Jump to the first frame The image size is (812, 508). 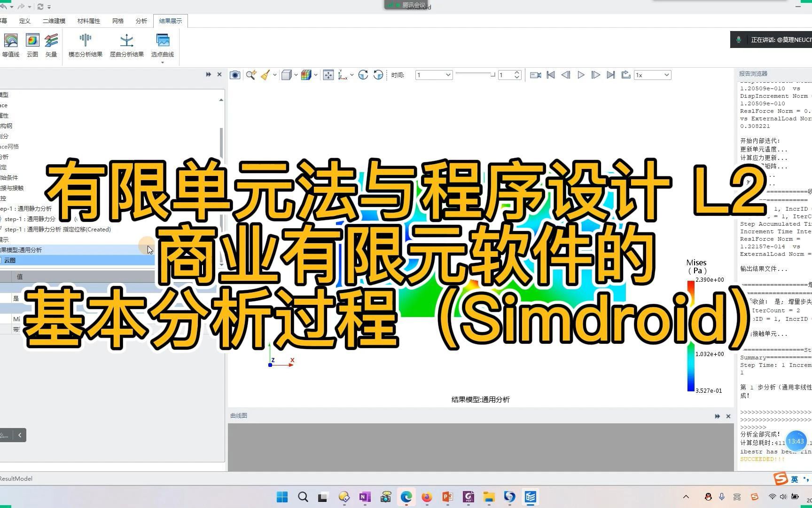click(551, 75)
